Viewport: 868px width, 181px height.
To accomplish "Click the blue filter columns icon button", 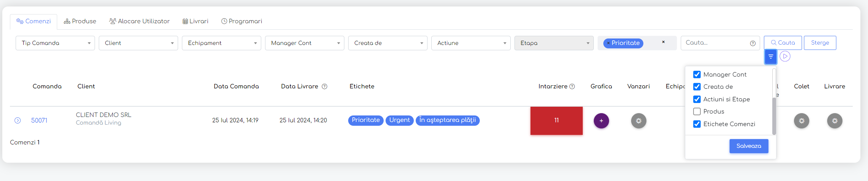I will coord(770,57).
